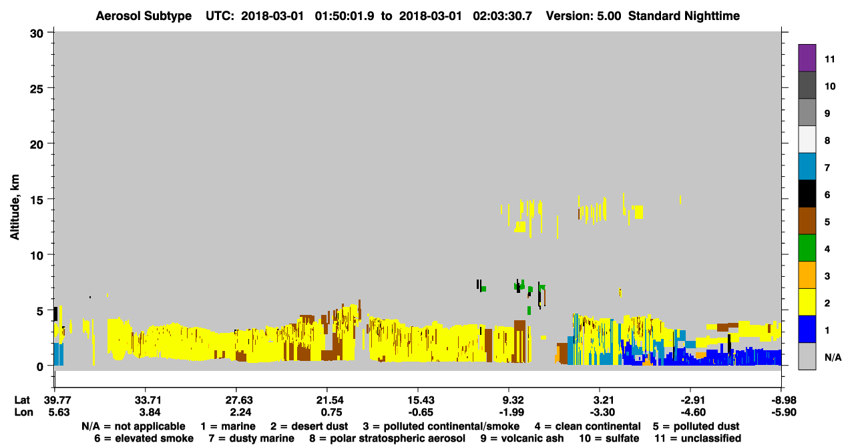
Task: Click the 30 altitude tick label
Action: click(38, 32)
